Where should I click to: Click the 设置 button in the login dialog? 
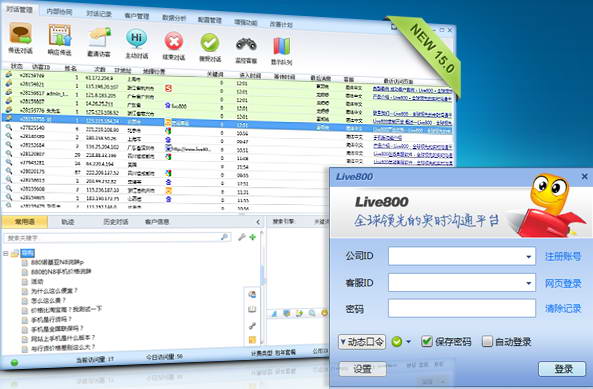click(x=362, y=369)
